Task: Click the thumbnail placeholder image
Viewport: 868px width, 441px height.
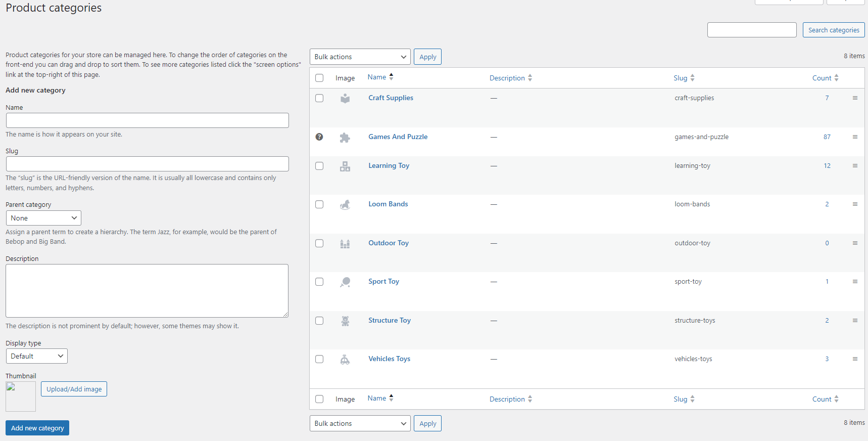Action: [x=21, y=396]
